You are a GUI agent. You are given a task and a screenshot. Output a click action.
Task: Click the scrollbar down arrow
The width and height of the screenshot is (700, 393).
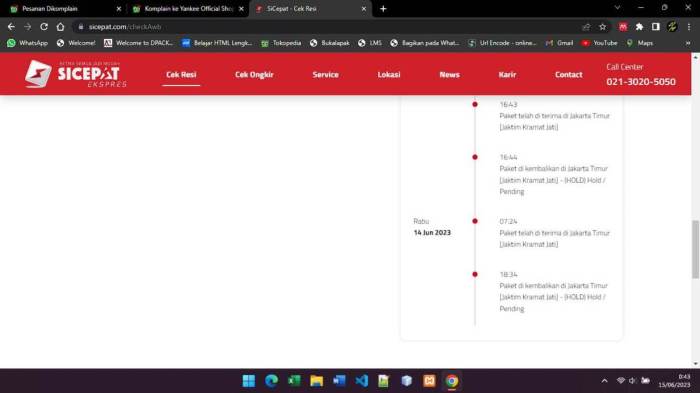click(x=696, y=364)
